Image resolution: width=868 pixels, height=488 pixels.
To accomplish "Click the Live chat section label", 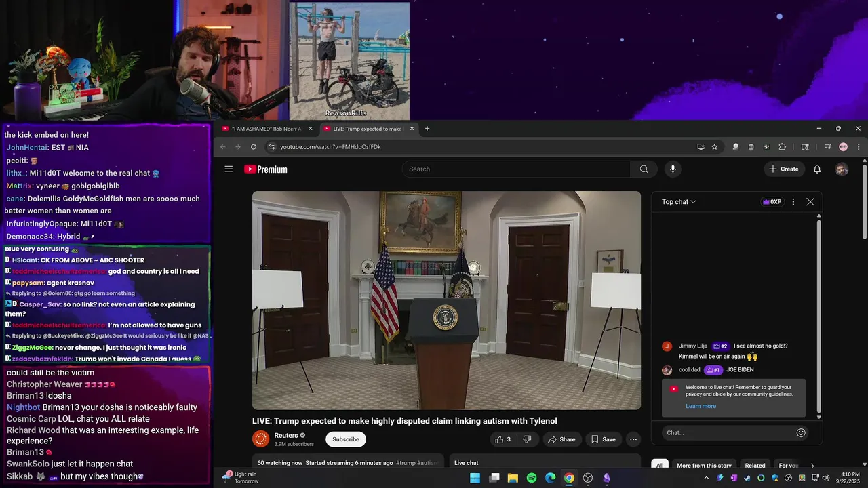I will tap(467, 463).
